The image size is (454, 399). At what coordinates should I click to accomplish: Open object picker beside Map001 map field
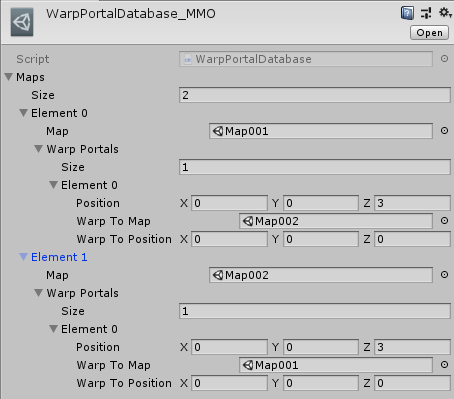pos(444,131)
